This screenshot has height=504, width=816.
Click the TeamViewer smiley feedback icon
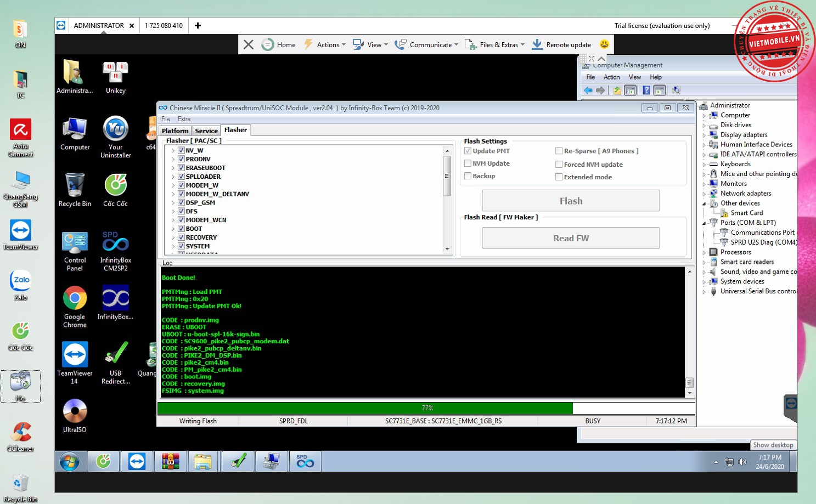(x=604, y=44)
